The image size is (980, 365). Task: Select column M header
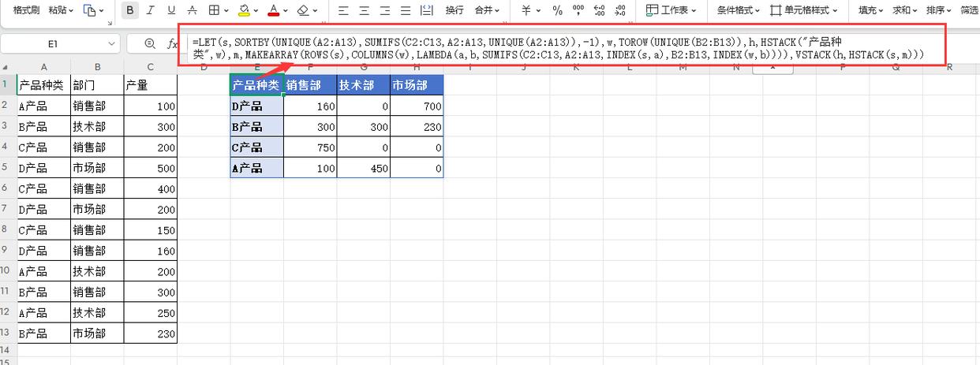click(x=683, y=68)
